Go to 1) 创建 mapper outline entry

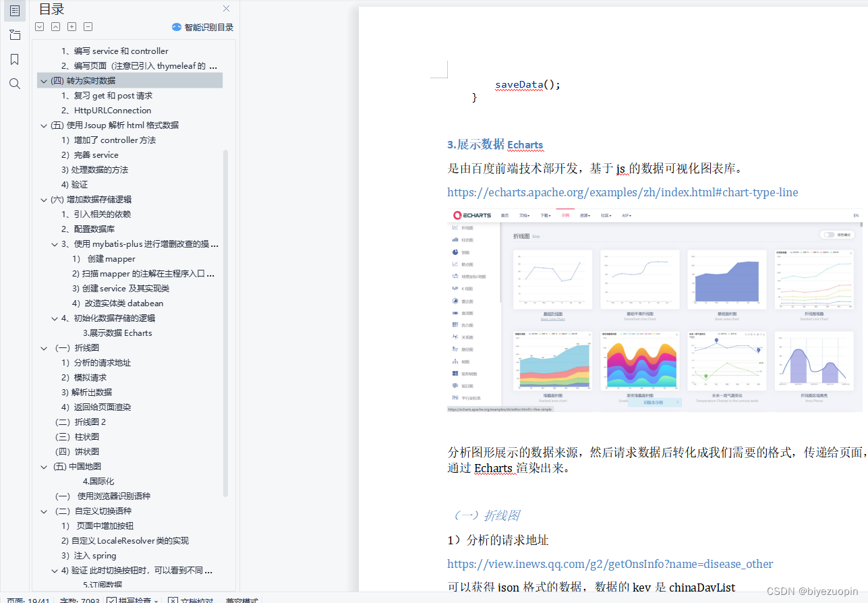[104, 259]
